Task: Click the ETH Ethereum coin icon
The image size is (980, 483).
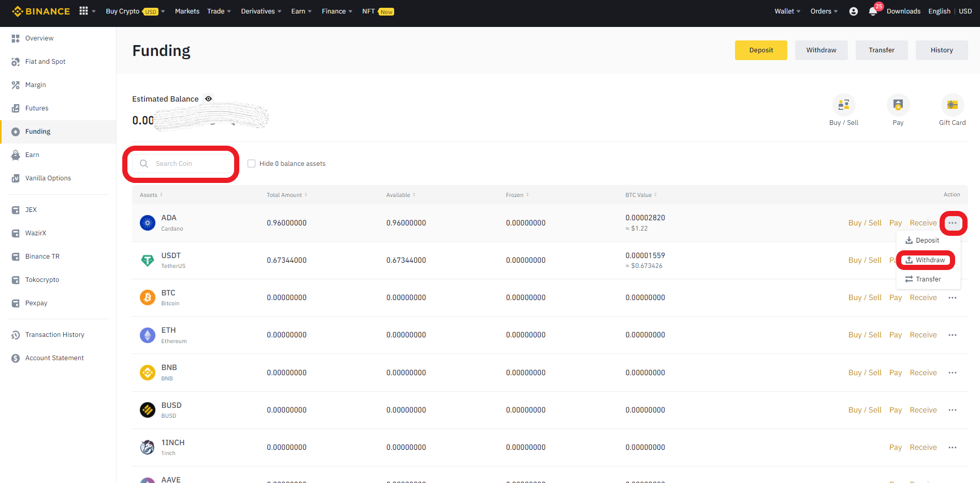Action: point(148,335)
